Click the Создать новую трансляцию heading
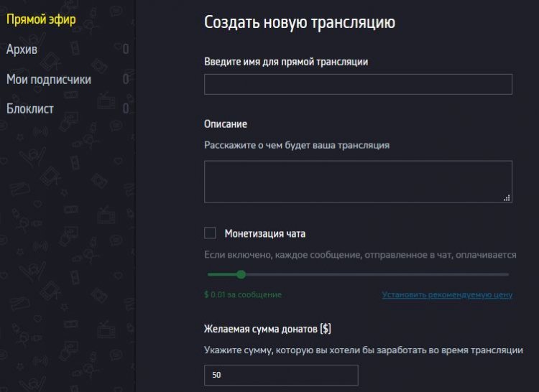 (300, 22)
